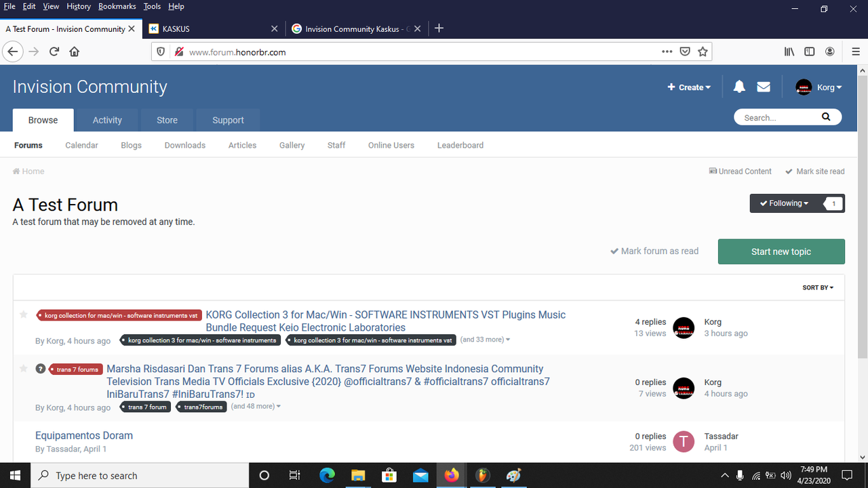This screenshot has width=868, height=488.
Task: Toggle star on Marsha Risdasari topic
Action: click(x=24, y=369)
